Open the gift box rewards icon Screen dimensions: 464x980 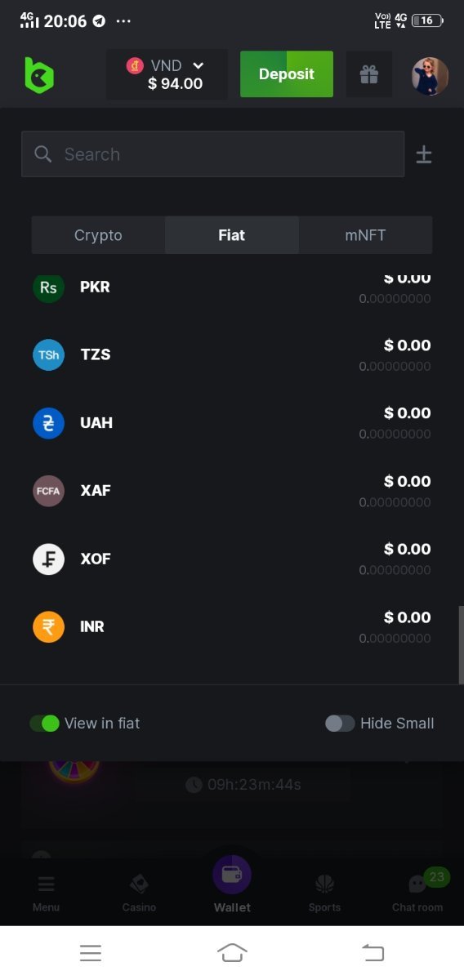pyautogui.click(x=369, y=74)
